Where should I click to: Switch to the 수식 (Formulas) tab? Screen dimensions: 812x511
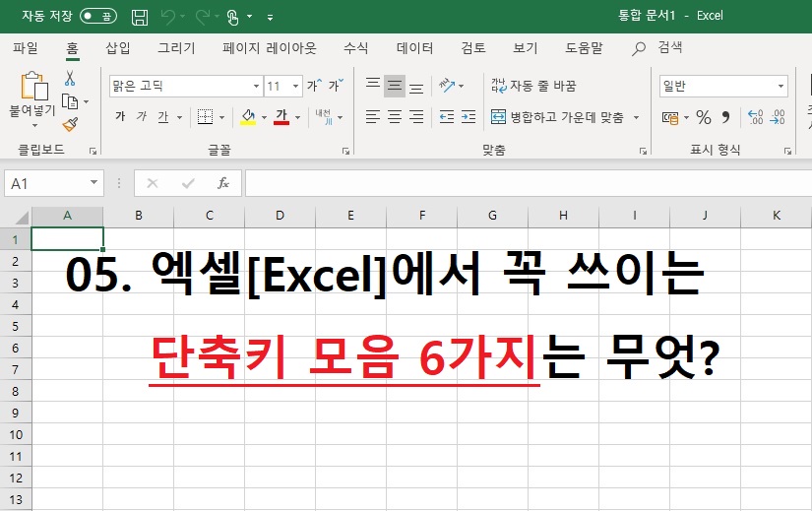point(355,47)
